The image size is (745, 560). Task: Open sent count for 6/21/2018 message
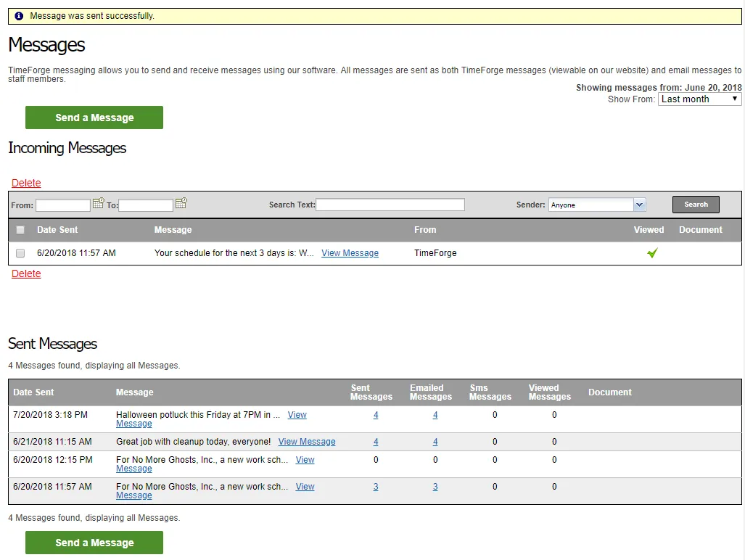coord(376,442)
